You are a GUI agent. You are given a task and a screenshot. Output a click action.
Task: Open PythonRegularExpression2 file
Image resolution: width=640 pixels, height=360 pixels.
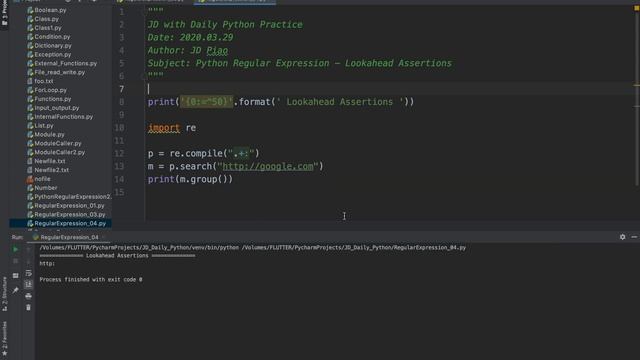point(73,197)
